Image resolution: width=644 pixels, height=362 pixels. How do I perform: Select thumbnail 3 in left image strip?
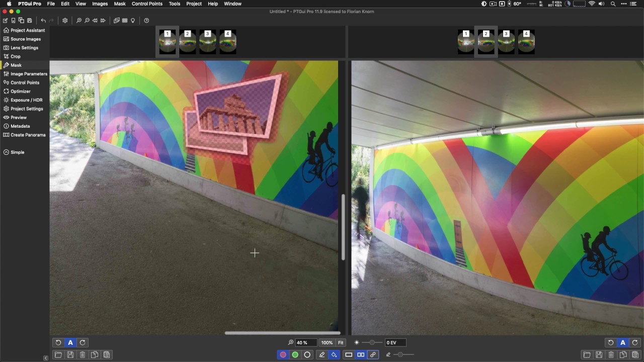208,41
